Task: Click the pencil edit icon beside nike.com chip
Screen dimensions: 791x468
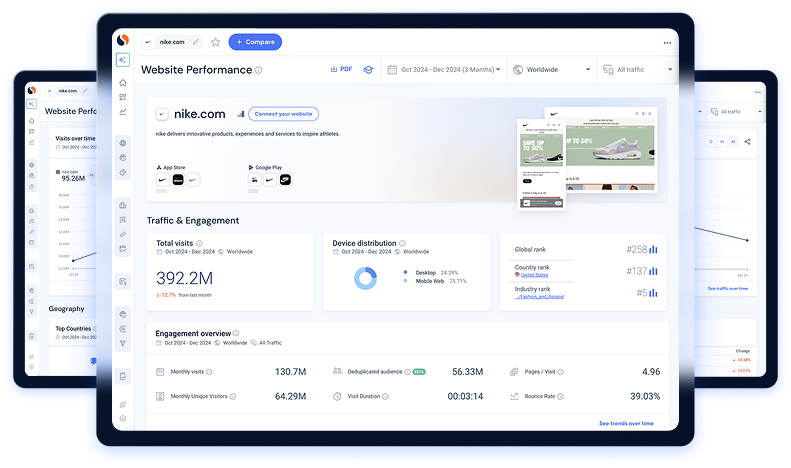Action: (196, 42)
